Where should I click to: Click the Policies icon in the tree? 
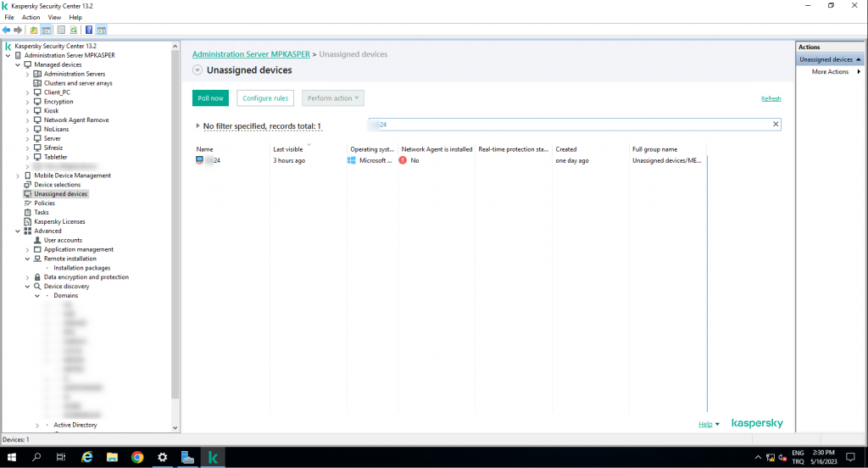pos(28,203)
